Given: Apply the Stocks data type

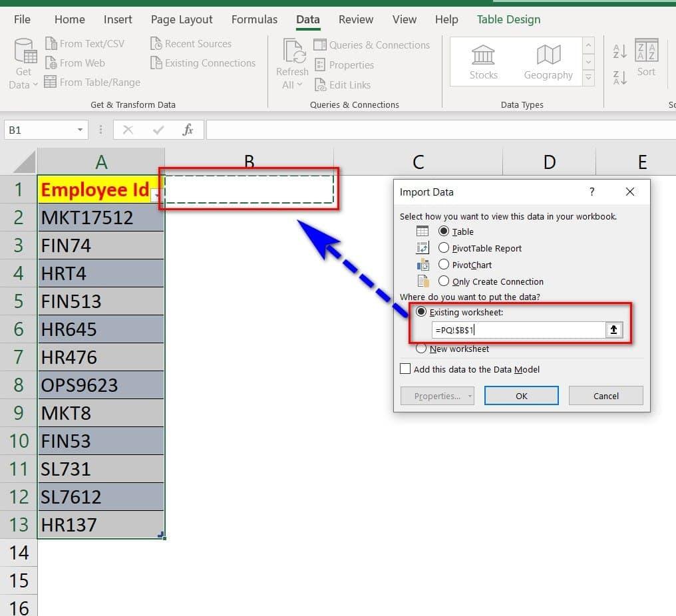Looking at the screenshot, I should 483,61.
